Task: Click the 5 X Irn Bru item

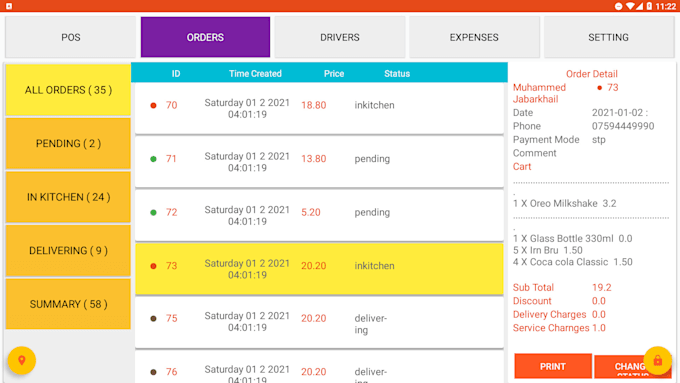Action: 547,250
